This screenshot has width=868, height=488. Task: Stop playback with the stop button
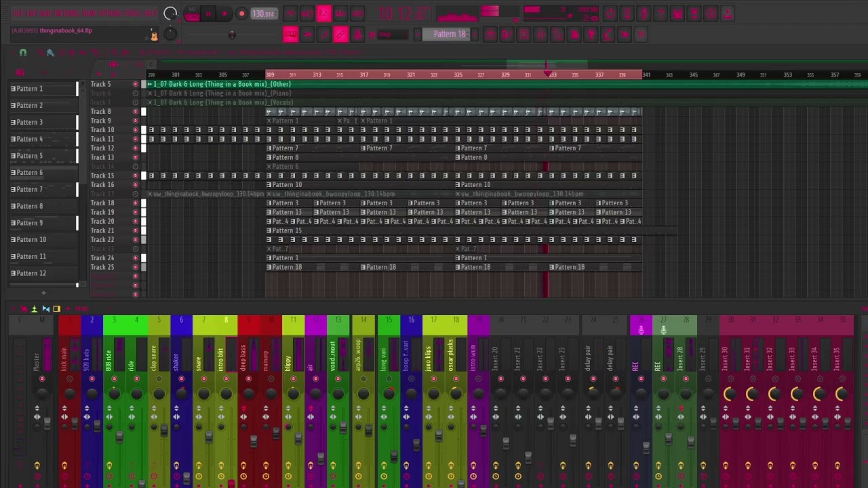click(224, 14)
